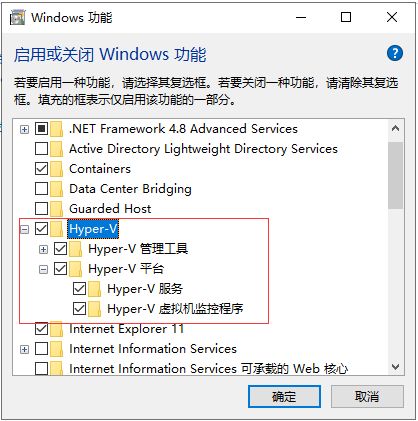Enable Active Directory Lightweight Directory Services checkbox

tap(41, 149)
